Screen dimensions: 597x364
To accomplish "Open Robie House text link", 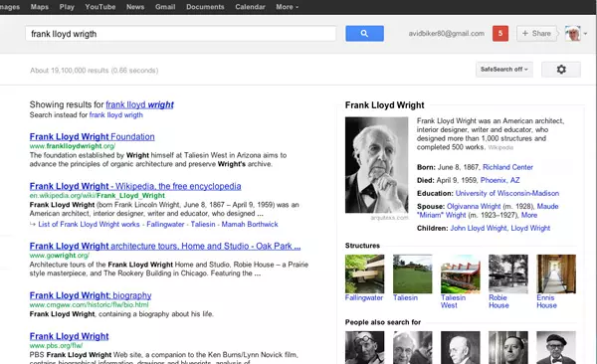I will click(498, 301).
